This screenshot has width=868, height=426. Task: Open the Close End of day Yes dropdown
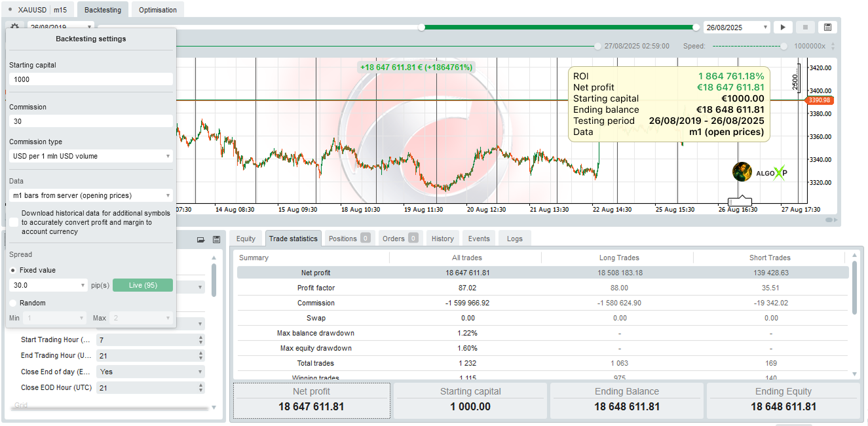150,372
